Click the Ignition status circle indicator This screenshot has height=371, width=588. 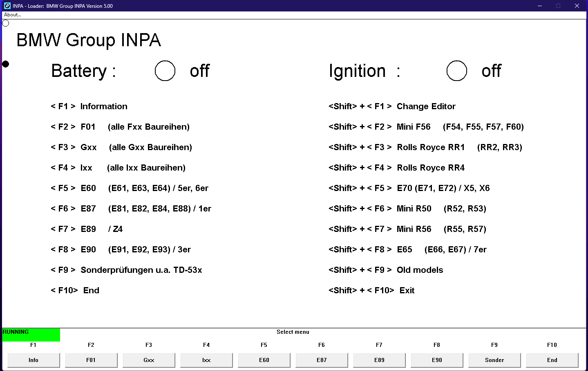coord(457,71)
